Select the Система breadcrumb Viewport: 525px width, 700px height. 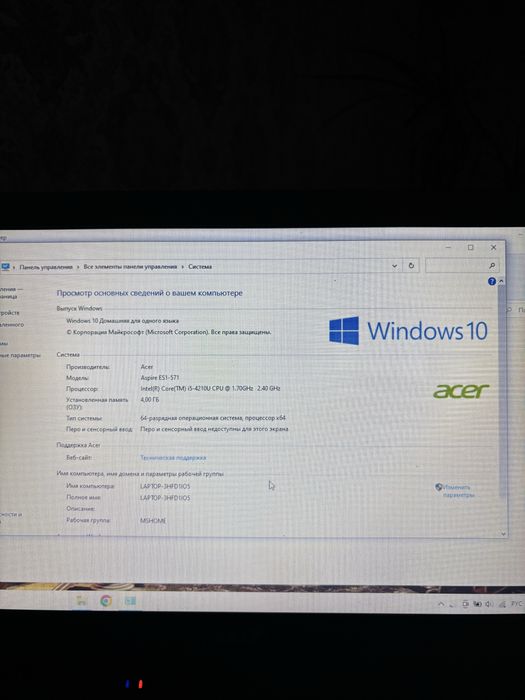tap(200, 267)
